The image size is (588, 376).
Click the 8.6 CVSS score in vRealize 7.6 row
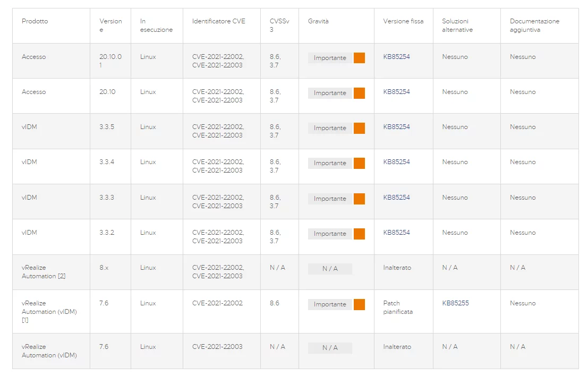coord(275,303)
